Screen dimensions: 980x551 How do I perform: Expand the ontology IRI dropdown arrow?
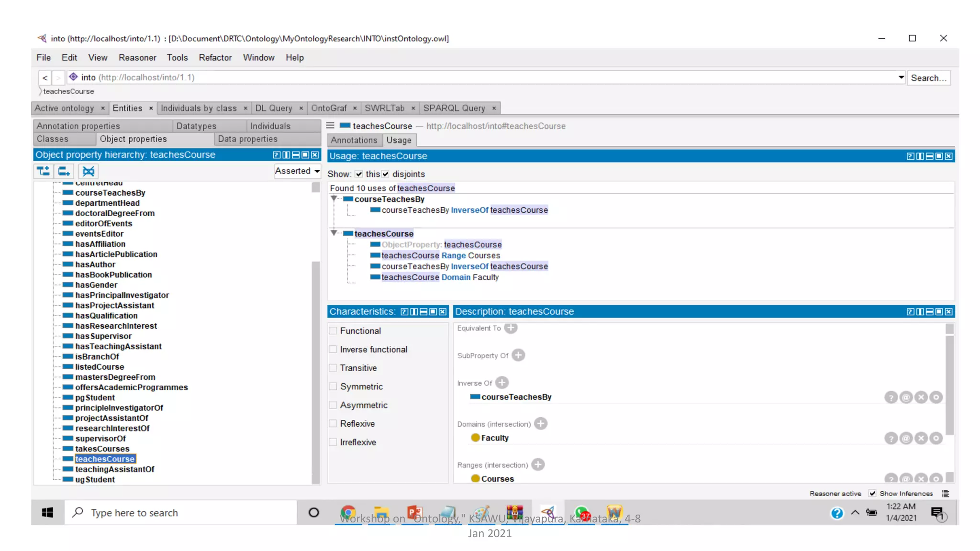point(901,77)
